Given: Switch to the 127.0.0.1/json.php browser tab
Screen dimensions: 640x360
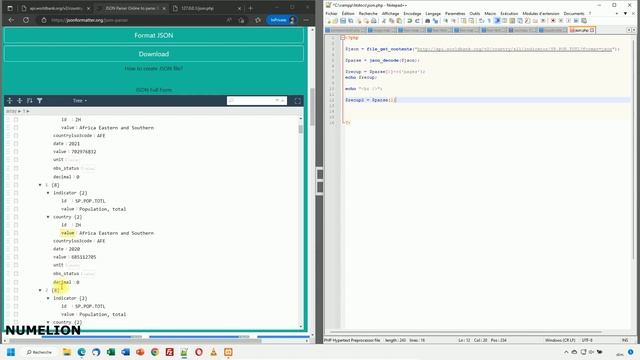Looking at the screenshot, I should (x=207, y=8).
